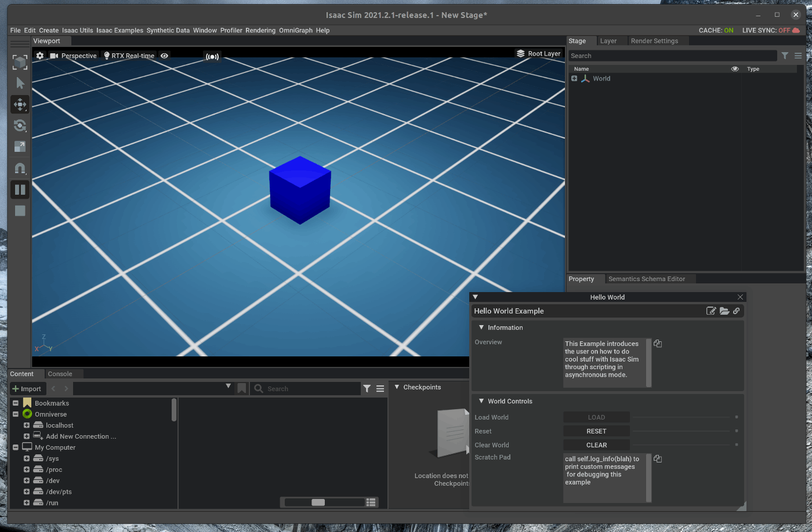Click the RESET button

coord(596,431)
